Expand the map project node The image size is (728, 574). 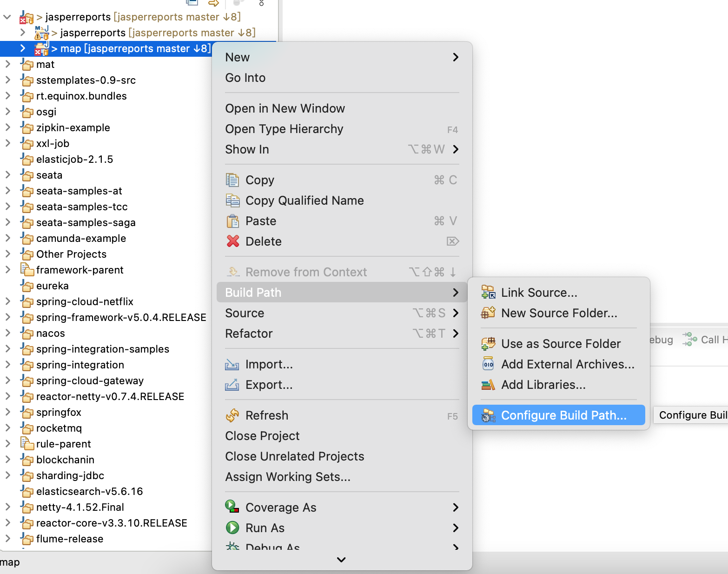(22, 48)
